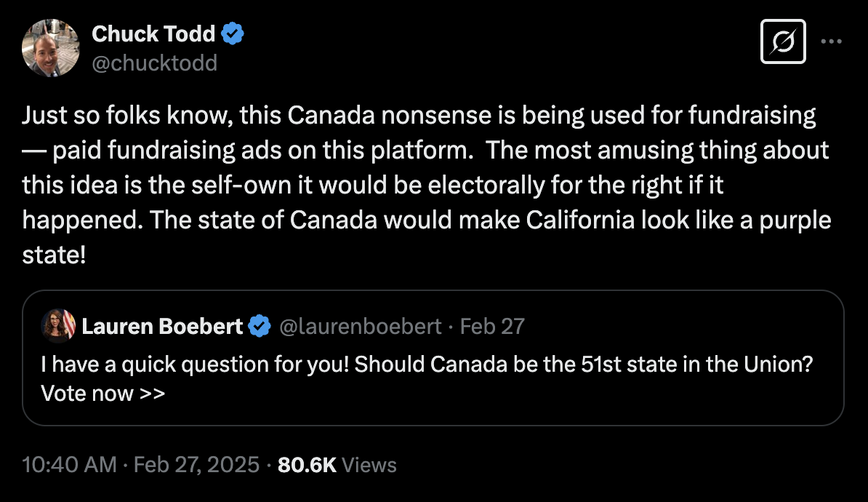Viewport: 868px width, 502px height.
Task: Click Lauren Boebert's verified checkmark badge
Action: pos(260,327)
